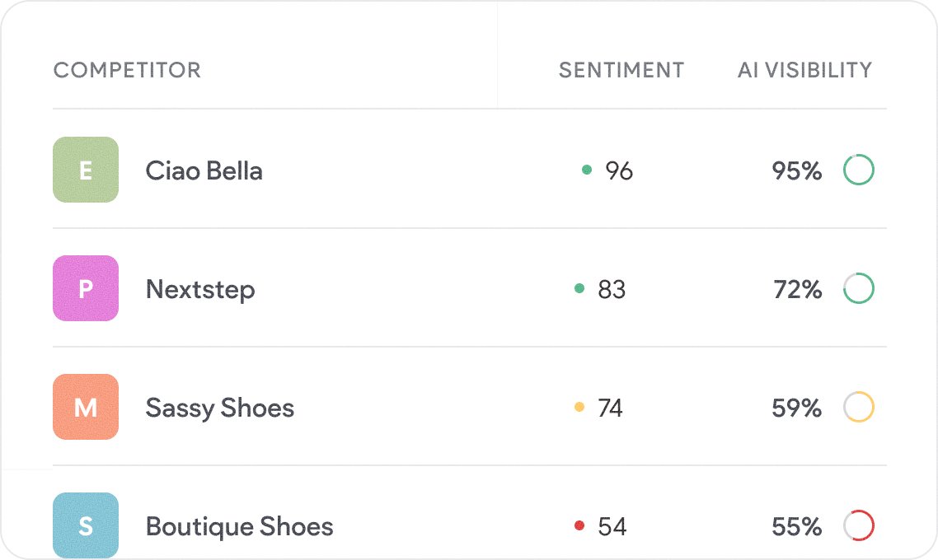
Task: Click Nextstep's sentiment score 83
Action: [612, 289]
